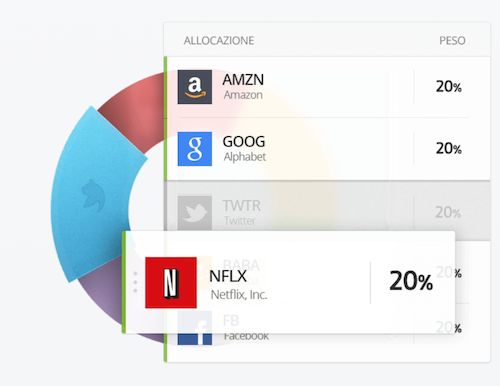Click Alphabet's 20% weight value
Image resolution: width=500 pixels, height=386 pixels.
tap(449, 148)
